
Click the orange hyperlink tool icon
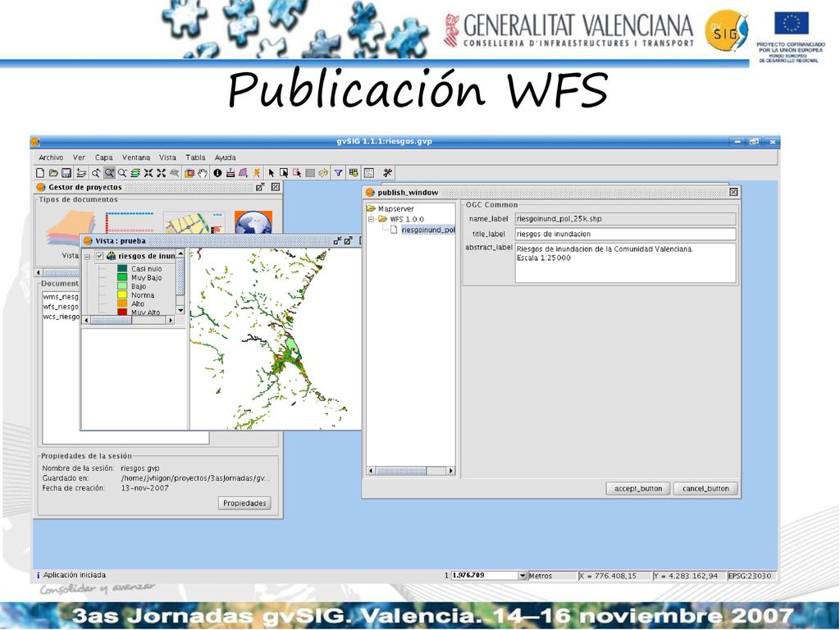tap(257, 173)
